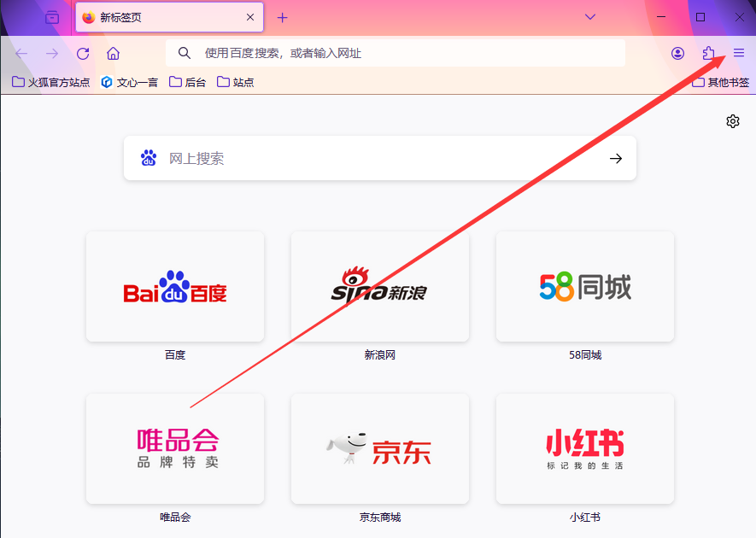
Task: Open the 京东 shortcut tile
Action: pyautogui.click(x=380, y=449)
